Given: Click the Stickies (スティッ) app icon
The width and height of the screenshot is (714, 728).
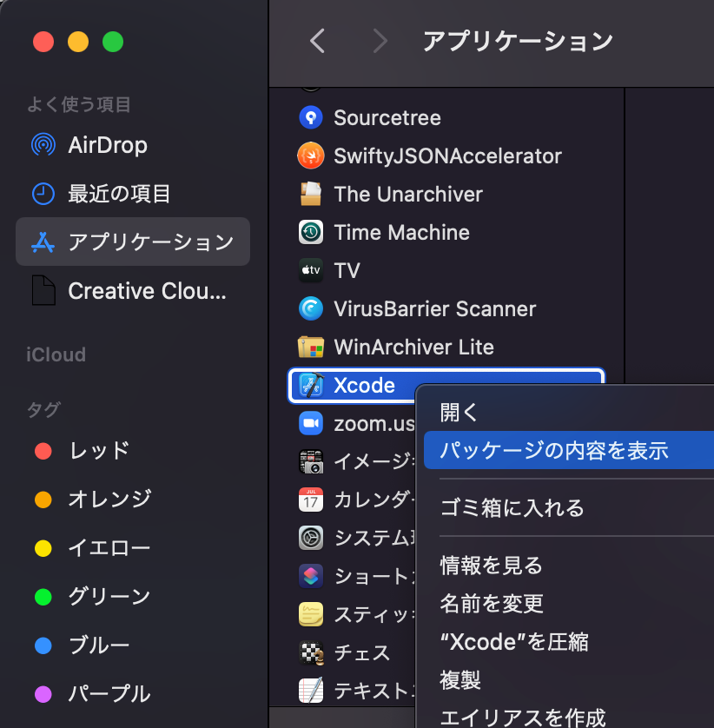Looking at the screenshot, I should [311, 615].
